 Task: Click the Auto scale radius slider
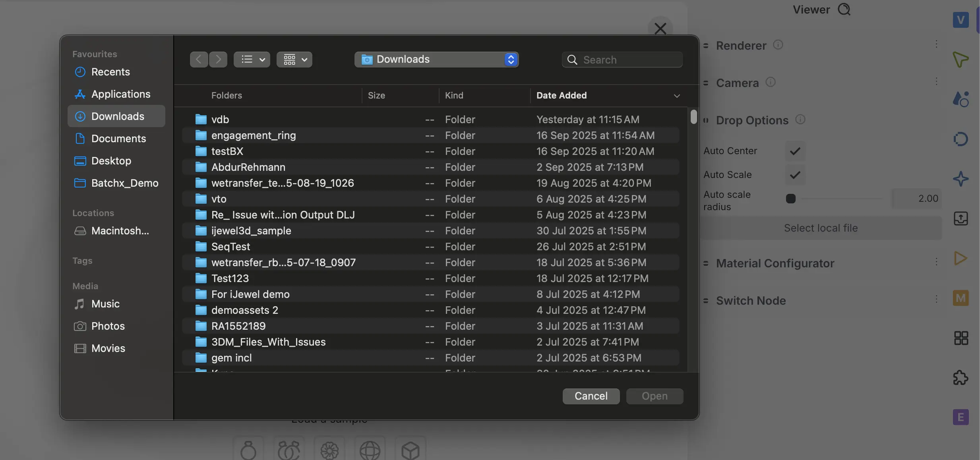(835, 199)
